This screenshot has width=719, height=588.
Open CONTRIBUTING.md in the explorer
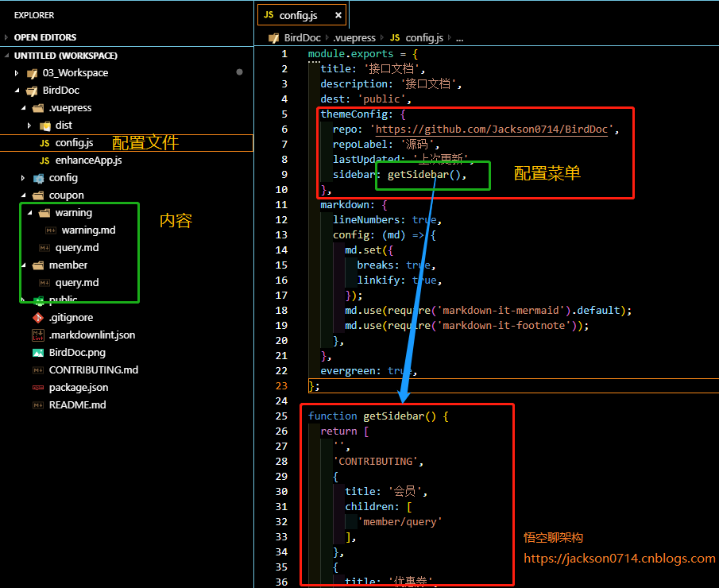pos(94,370)
